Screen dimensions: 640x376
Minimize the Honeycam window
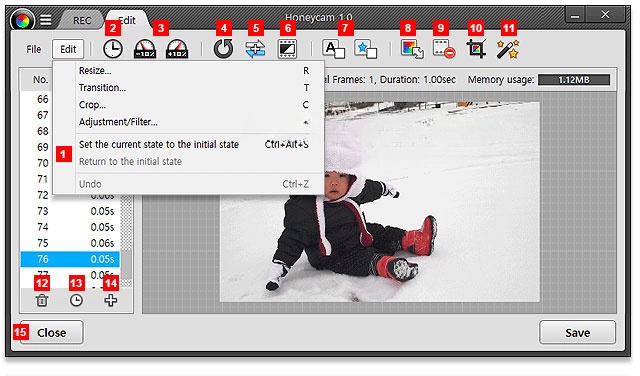[x=575, y=16]
